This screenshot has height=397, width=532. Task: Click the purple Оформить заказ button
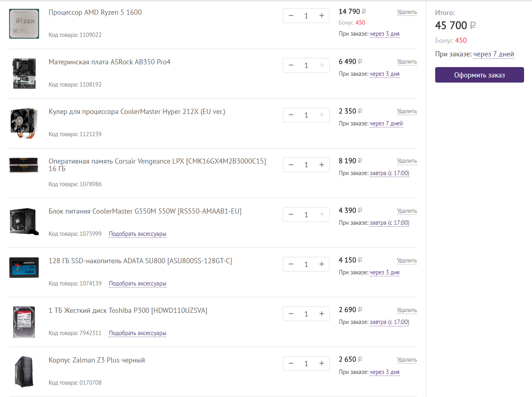coord(479,75)
